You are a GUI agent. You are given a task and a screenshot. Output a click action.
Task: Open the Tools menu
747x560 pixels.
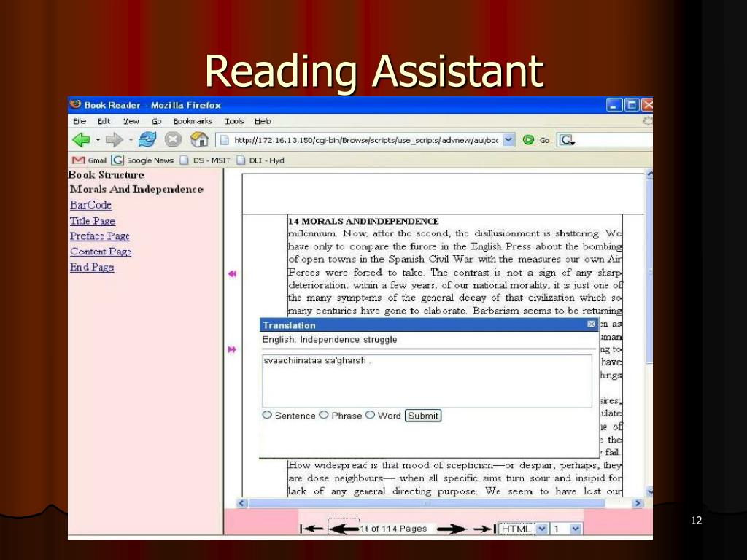click(x=234, y=121)
